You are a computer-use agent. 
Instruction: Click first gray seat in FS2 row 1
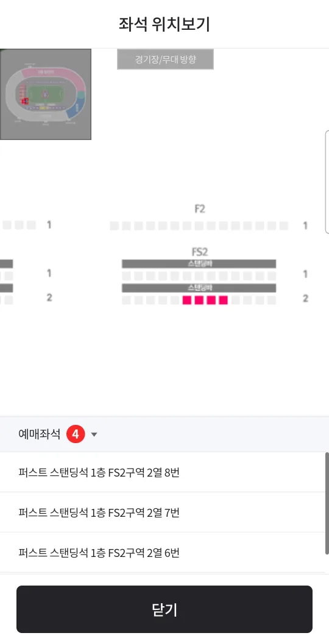coord(126,276)
